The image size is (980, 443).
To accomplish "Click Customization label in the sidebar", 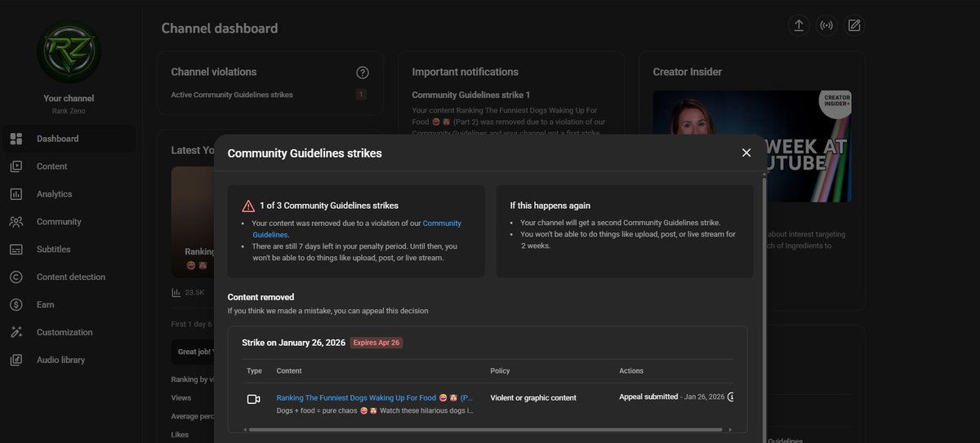I will click(65, 333).
